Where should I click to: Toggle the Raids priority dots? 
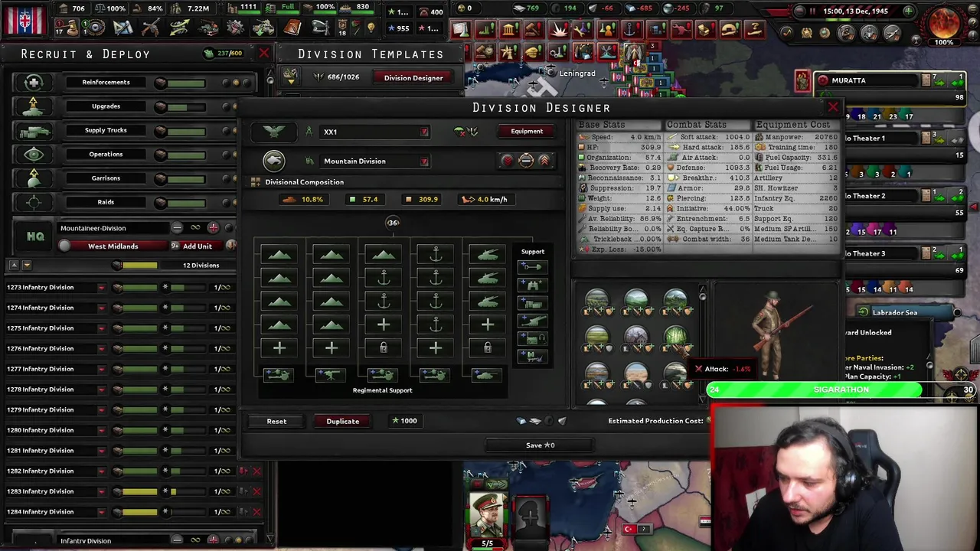point(230,203)
